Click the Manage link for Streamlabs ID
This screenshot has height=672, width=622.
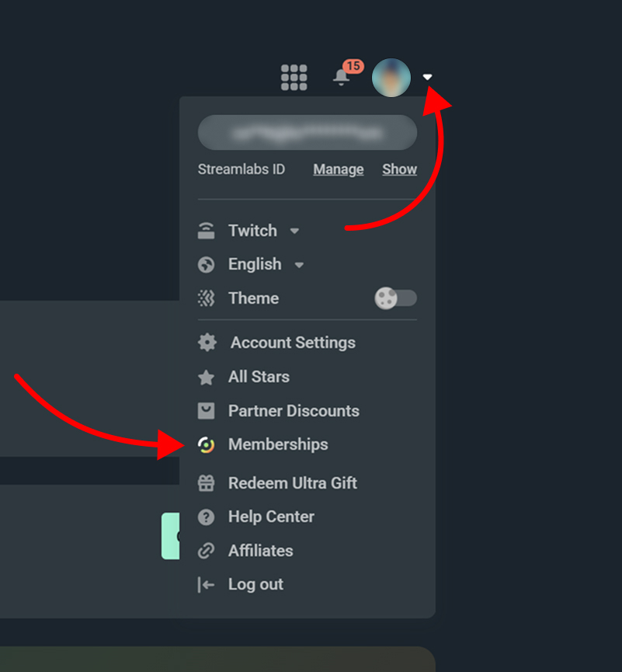(x=338, y=169)
